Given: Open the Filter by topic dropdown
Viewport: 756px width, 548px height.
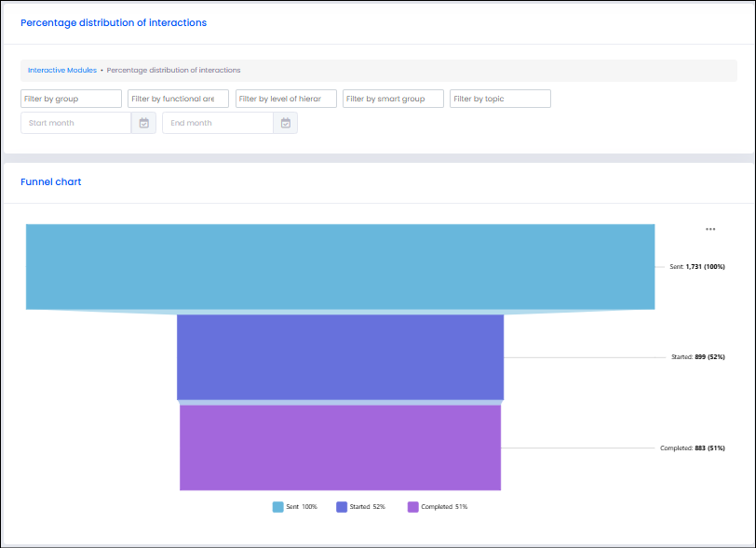Looking at the screenshot, I should [x=500, y=99].
